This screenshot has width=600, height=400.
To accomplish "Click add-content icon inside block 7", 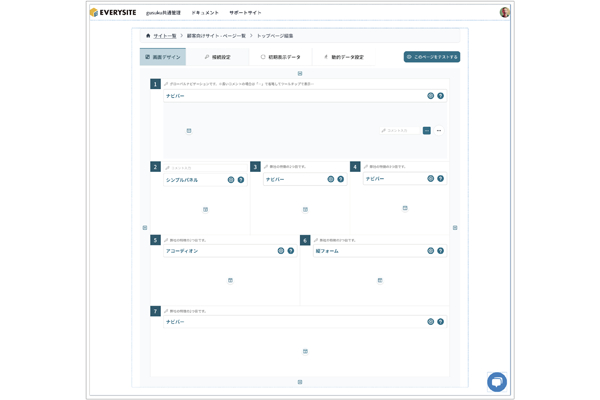I will [305, 351].
